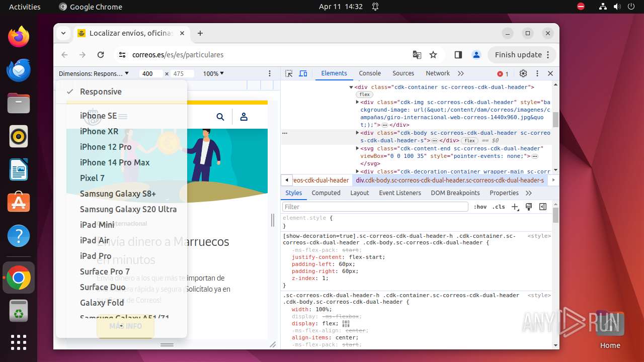
Task: Collapse the cdk-container div node
Action: 351,87
